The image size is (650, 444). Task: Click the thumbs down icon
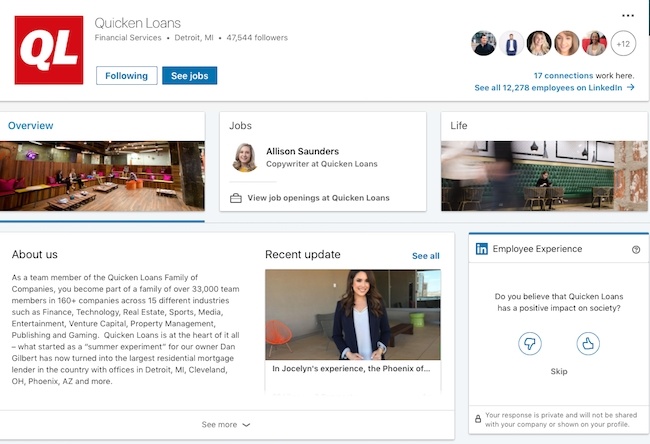click(530, 343)
